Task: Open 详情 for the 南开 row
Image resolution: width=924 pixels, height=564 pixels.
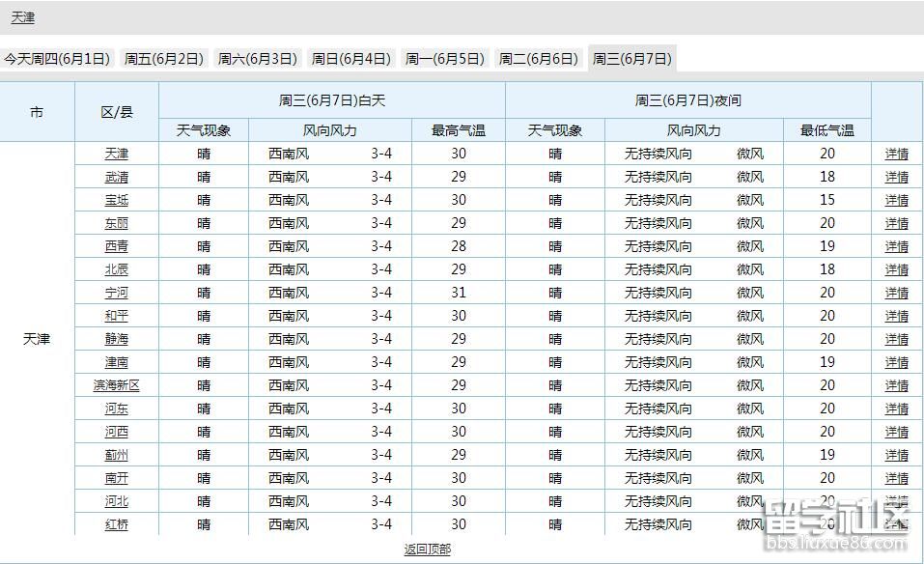Action: [896, 478]
